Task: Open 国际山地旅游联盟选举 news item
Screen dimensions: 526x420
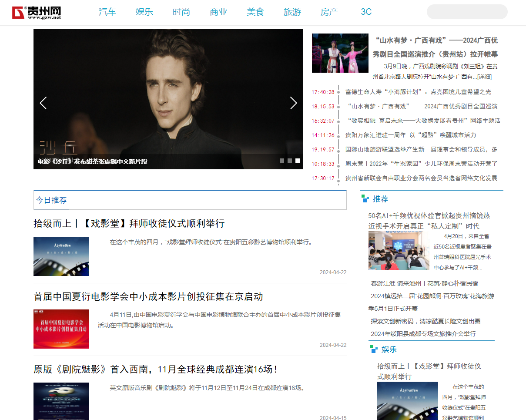Action: click(x=421, y=149)
